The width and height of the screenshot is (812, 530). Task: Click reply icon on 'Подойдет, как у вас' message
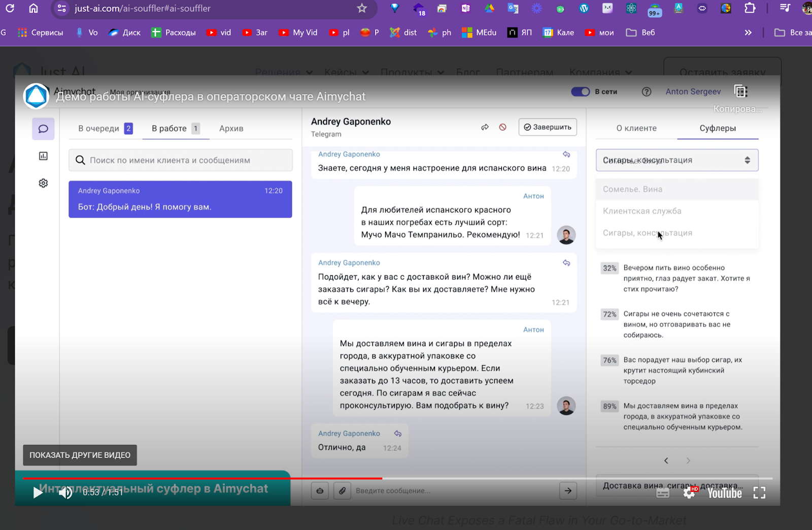pos(566,263)
